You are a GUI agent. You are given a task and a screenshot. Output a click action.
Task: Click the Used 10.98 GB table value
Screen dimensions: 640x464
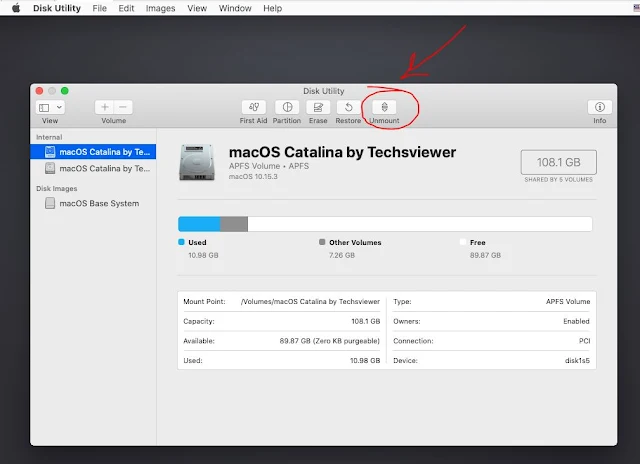tap(365, 360)
